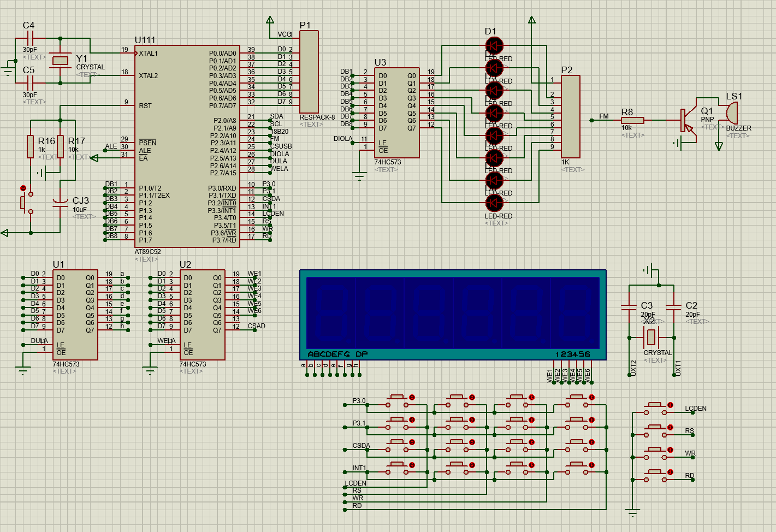Click the U1 74HC573 segment latch
This screenshot has height=532, width=776.
(x=75, y=315)
